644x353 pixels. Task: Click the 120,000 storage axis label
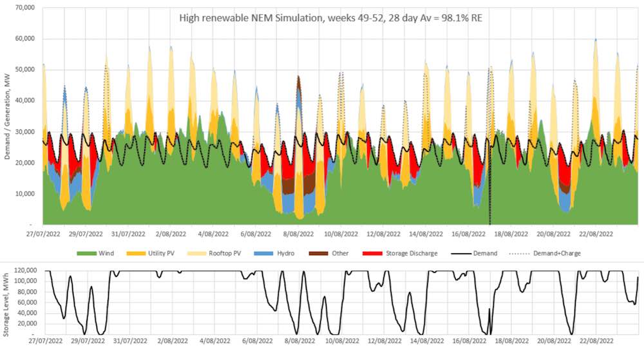pos(26,271)
